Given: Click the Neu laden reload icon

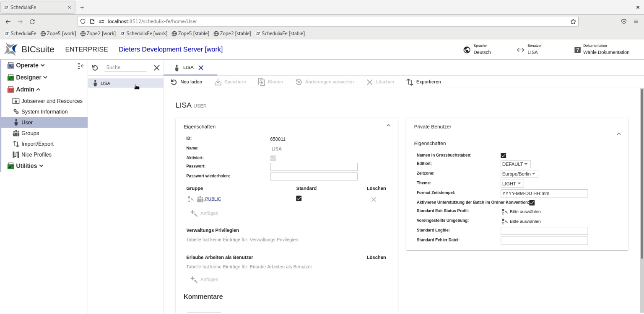Looking at the screenshot, I should click(174, 82).
